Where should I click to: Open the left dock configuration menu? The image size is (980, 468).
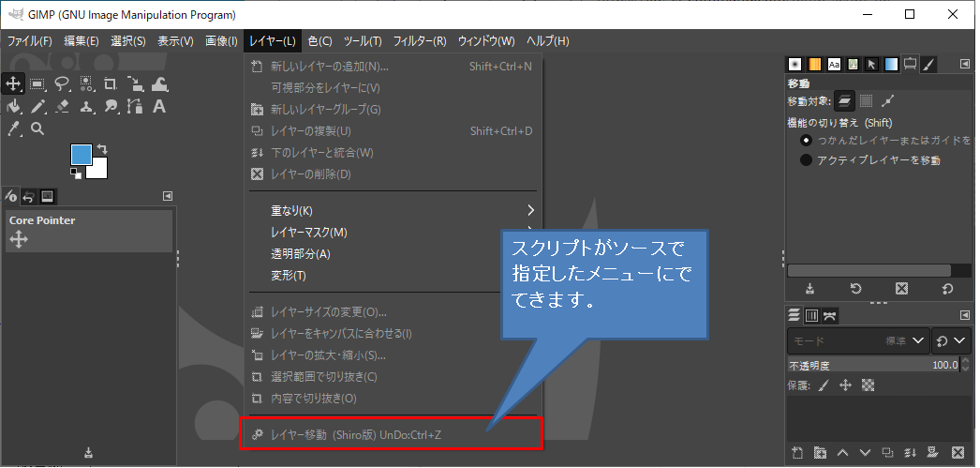[168, 196]
